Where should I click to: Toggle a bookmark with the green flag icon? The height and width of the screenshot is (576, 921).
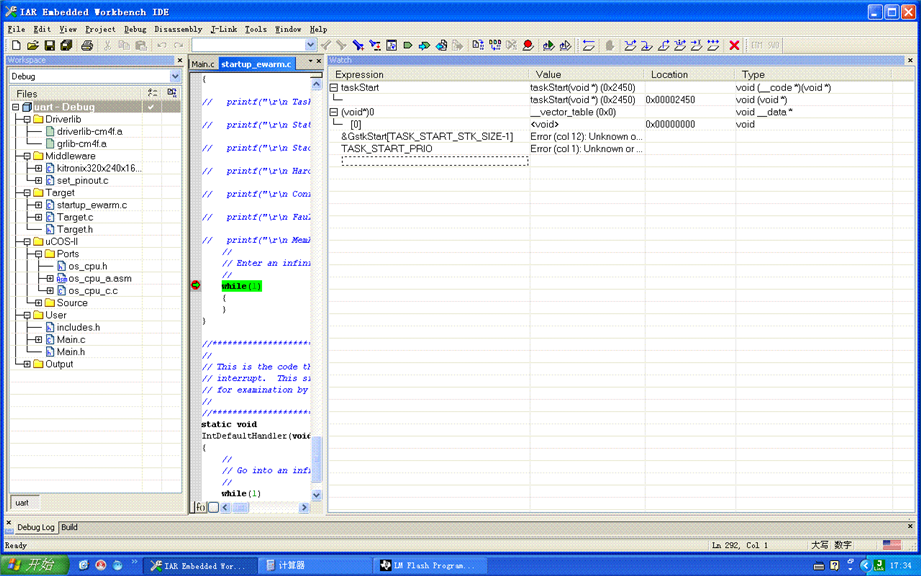(x=408, y=45)
